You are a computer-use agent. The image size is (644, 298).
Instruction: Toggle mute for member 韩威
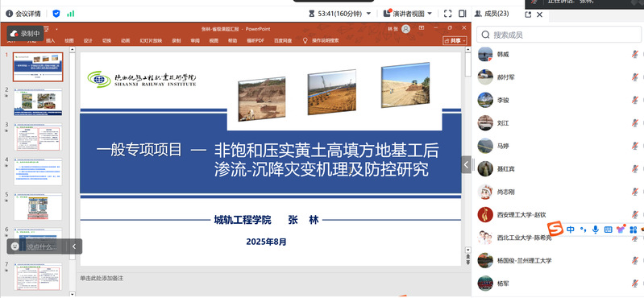[635, 54]
